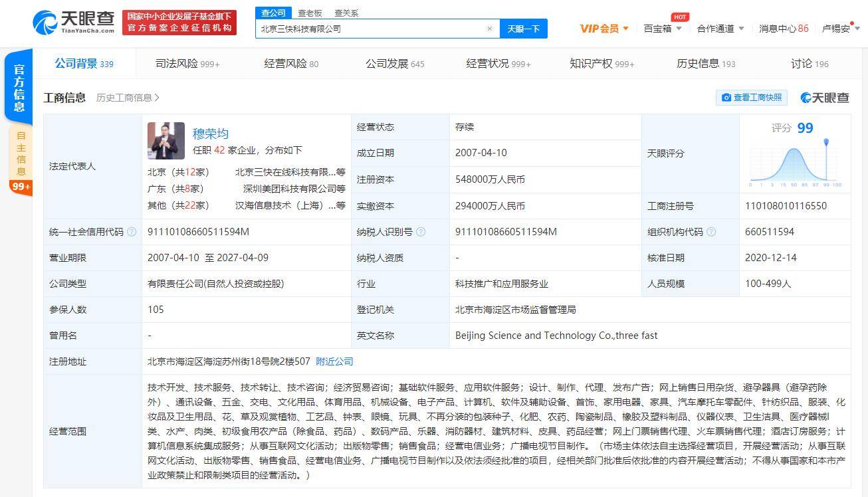Open the 公司背景 tab

[x=84, y=64]
